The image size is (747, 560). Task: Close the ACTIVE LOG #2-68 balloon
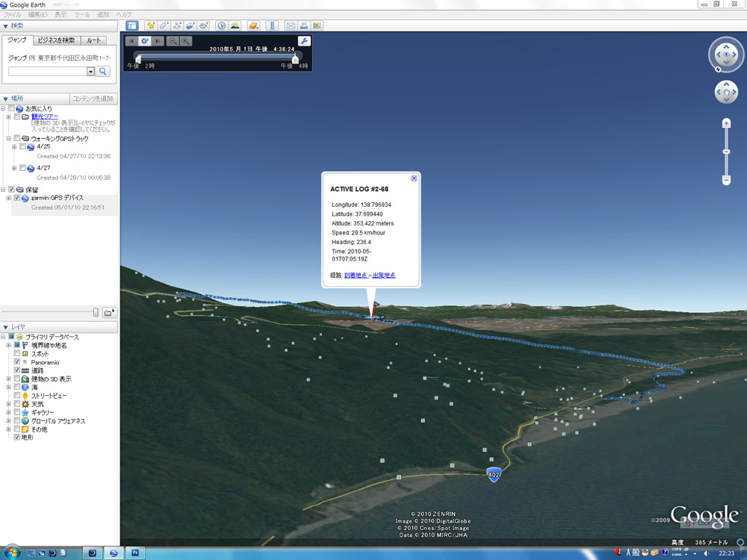414,178
